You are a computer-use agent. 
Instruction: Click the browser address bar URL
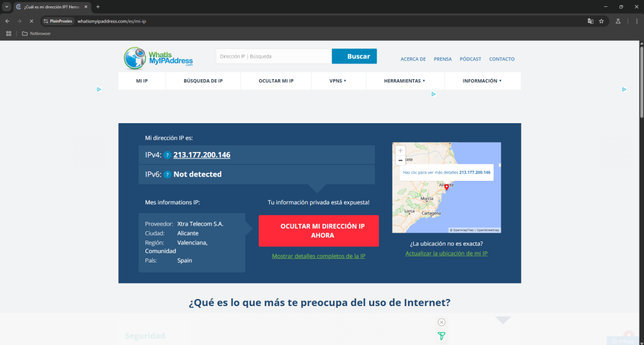tap(112, 21)
